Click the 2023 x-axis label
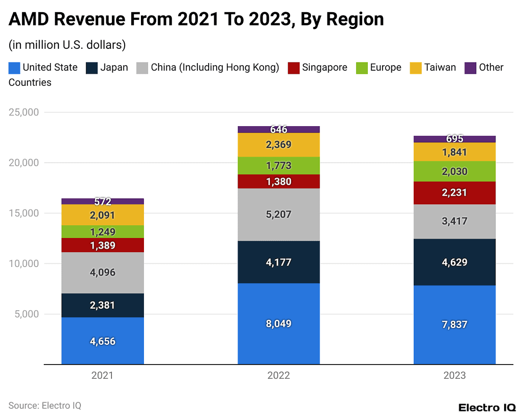The height and width of the screenshot is (420, 521). click(454, 376)
